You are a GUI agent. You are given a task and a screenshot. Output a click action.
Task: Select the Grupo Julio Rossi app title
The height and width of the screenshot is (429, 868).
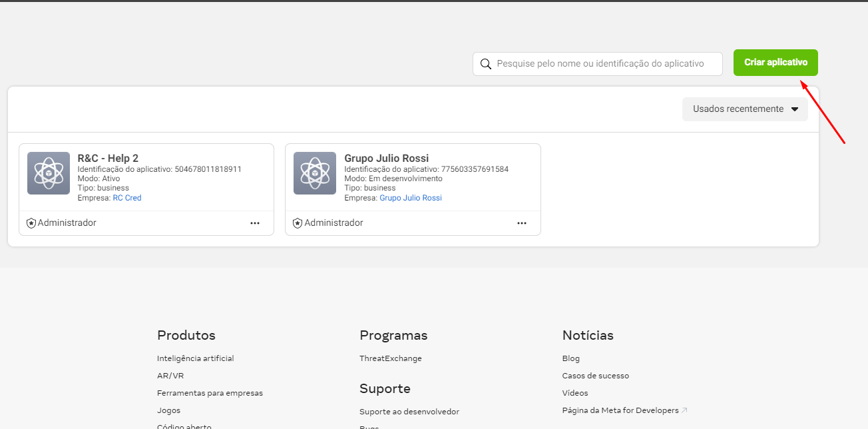[387, 159]
